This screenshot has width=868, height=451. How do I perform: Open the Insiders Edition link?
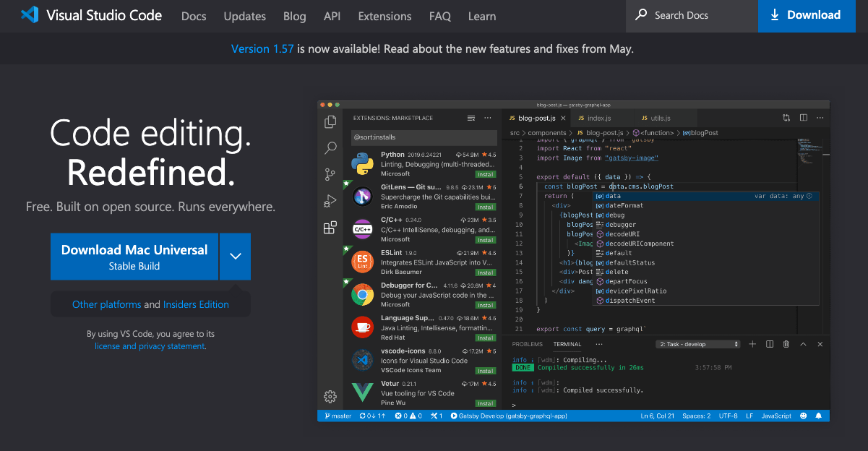196,304
